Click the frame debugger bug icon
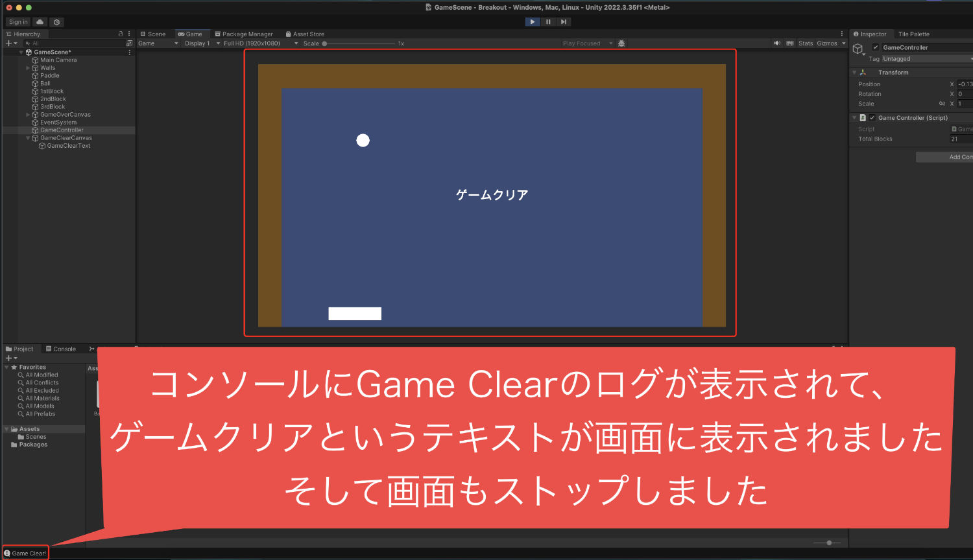The height and width of the screenshot is (560, 973). click(x=621, y=43)
